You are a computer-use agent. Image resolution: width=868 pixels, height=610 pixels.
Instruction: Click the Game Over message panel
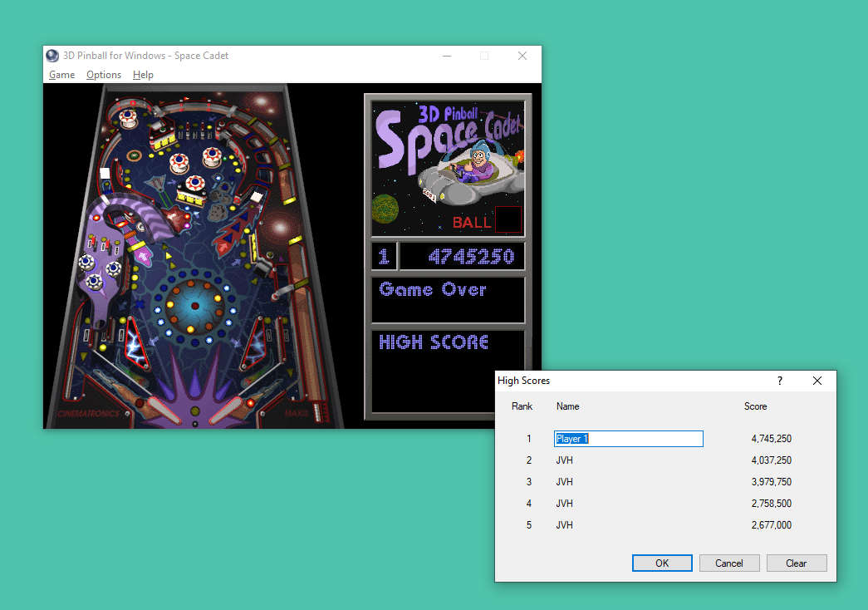click(448, 299)
